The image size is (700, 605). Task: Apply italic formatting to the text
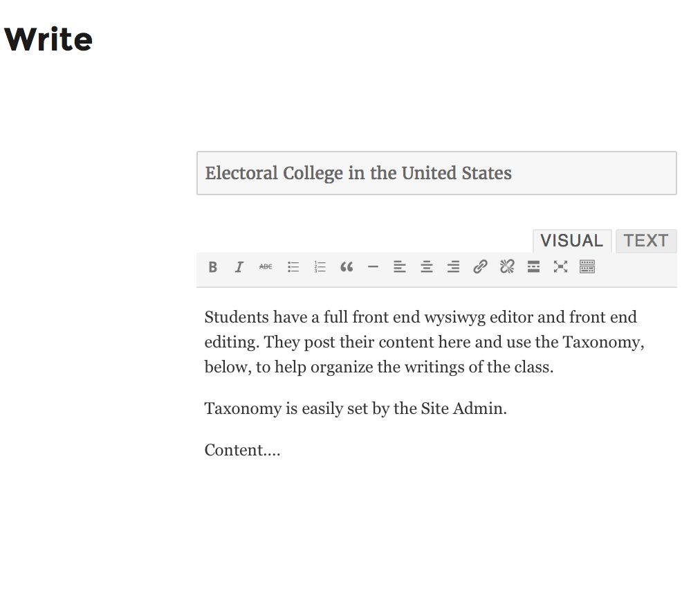239,267
